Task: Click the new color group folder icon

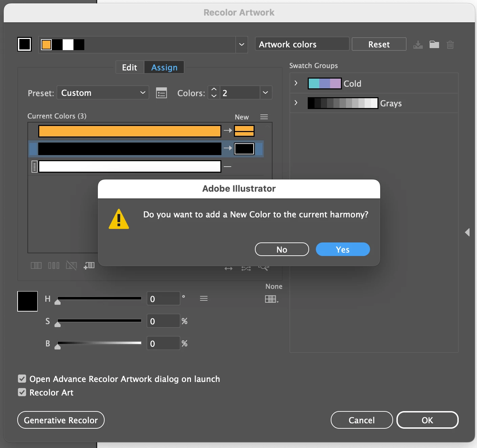Action: [434, 44]
